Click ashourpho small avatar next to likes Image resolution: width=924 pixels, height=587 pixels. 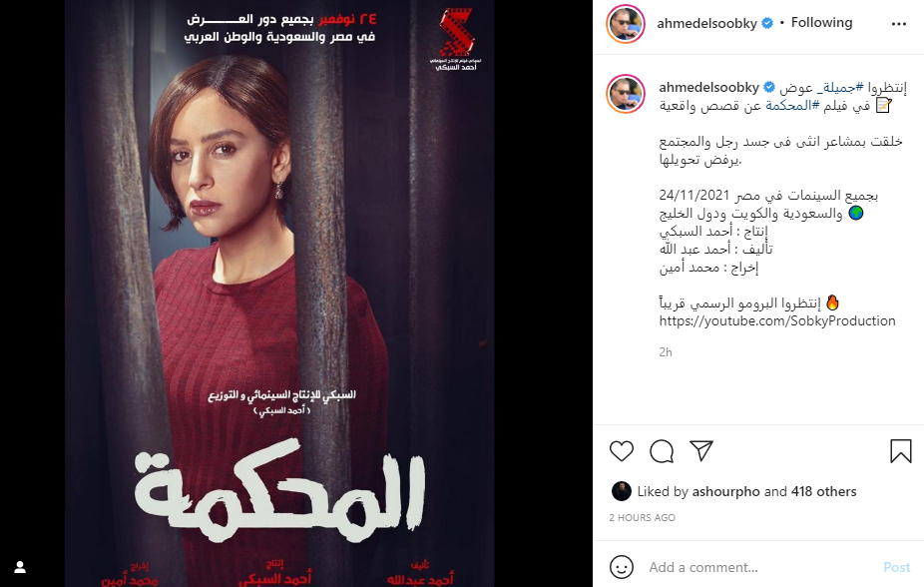point(621,491)
